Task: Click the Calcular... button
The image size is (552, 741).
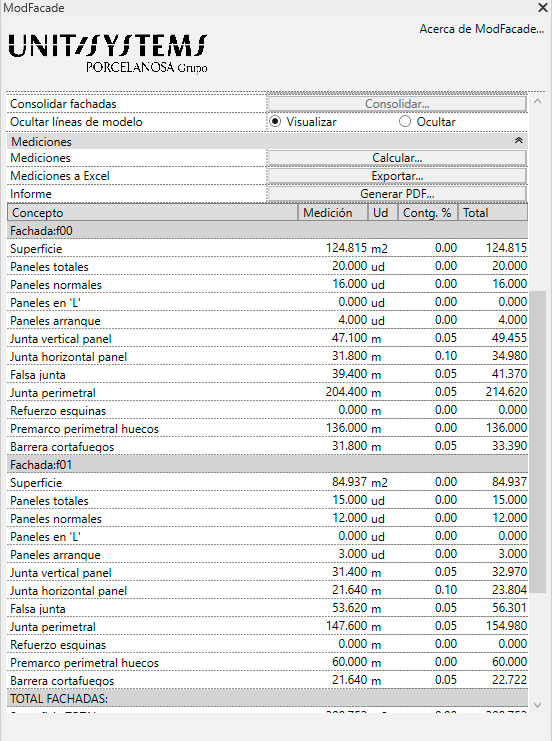Action: pyautogui.click(x=397, y=158)
